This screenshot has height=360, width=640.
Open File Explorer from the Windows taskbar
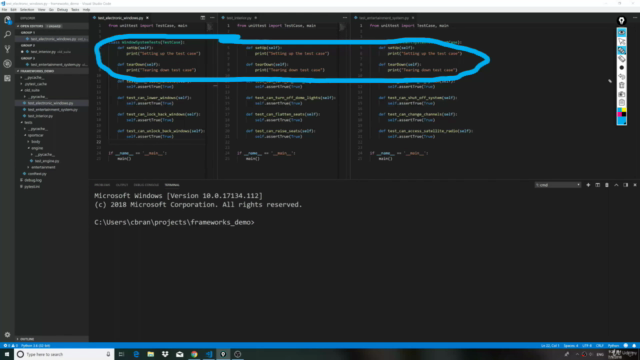point(151,354)
